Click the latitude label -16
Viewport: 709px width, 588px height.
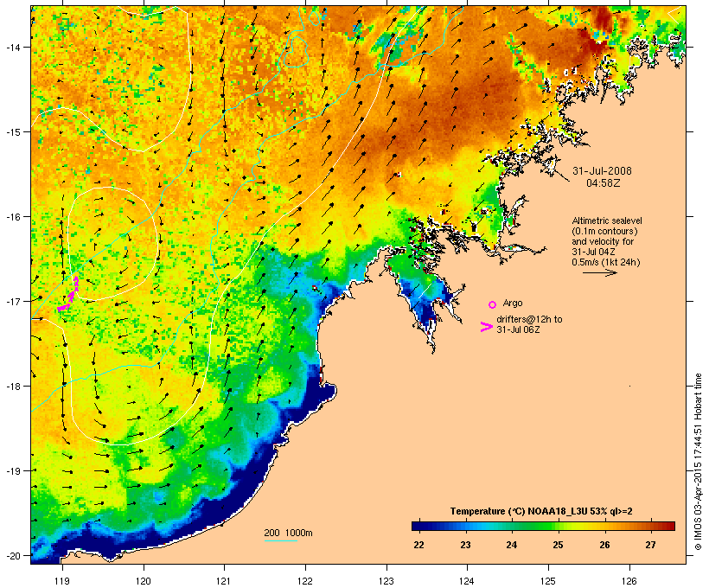point(12,217)
